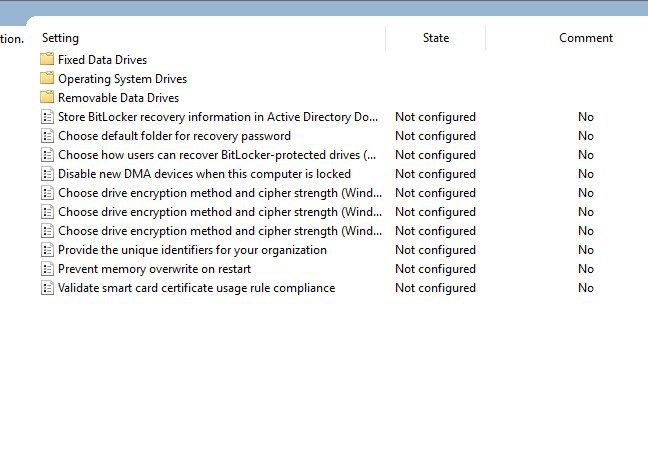Click policy icon beside Choose how users can recover
This screenshot has width=648, height=468.
pyautogui.click(x=48, y=155)
